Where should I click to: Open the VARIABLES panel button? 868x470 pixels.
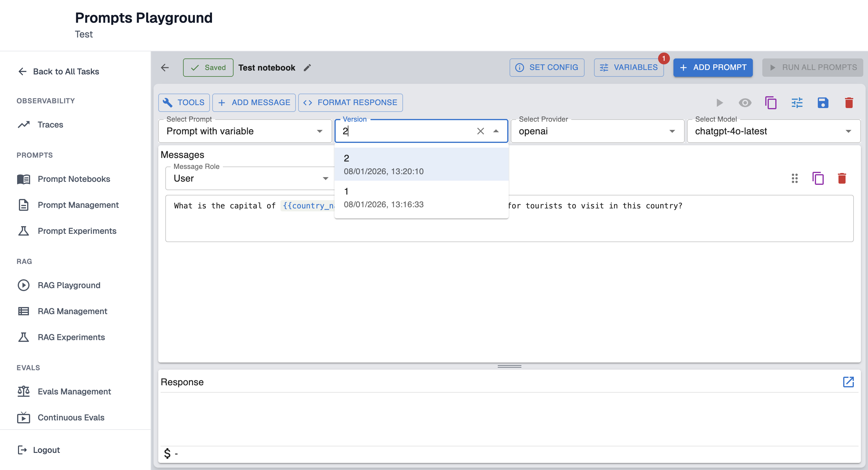629,67
